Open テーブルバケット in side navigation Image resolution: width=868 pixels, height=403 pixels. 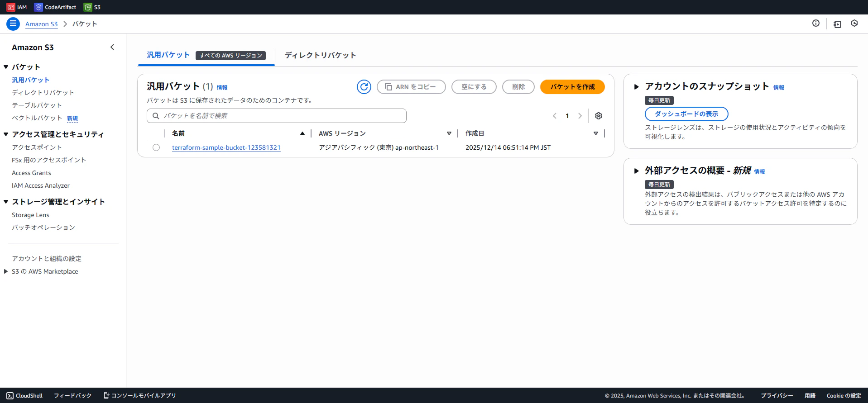(x=37, y=105)
